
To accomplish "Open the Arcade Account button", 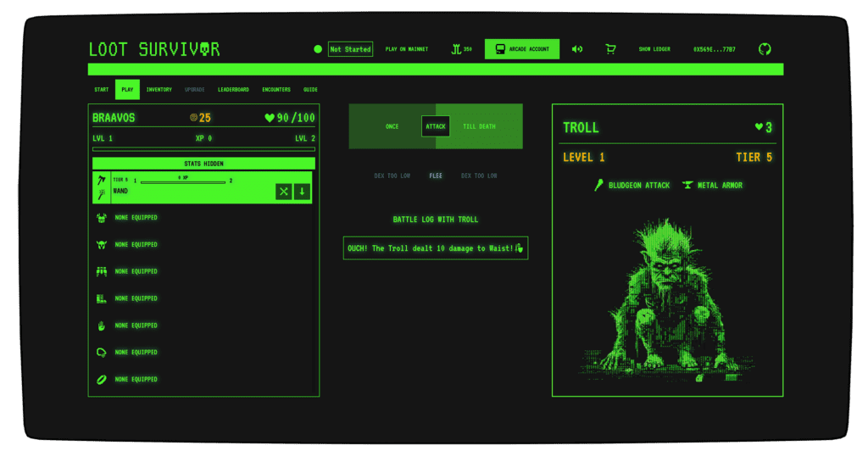I will click(522, 49).
